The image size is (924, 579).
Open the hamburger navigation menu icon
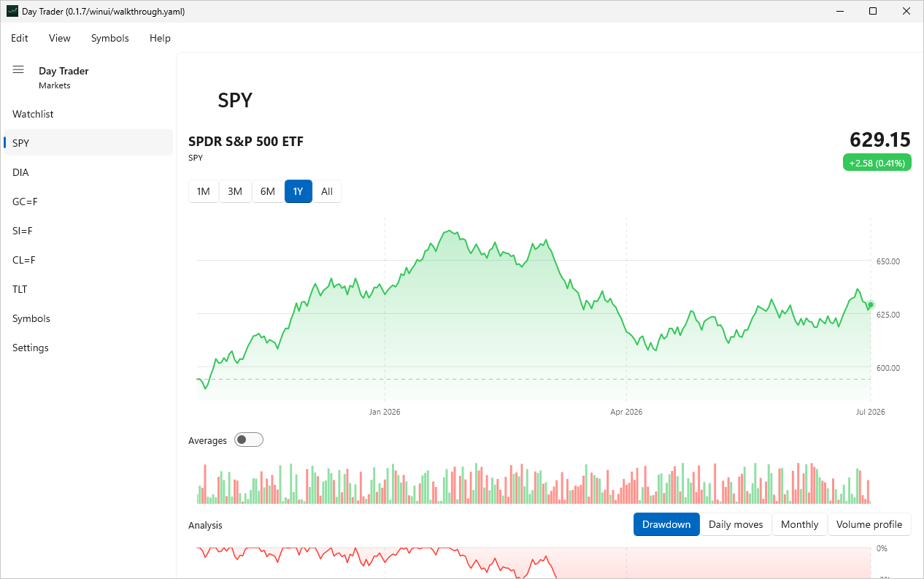click(x=18, y=70)
